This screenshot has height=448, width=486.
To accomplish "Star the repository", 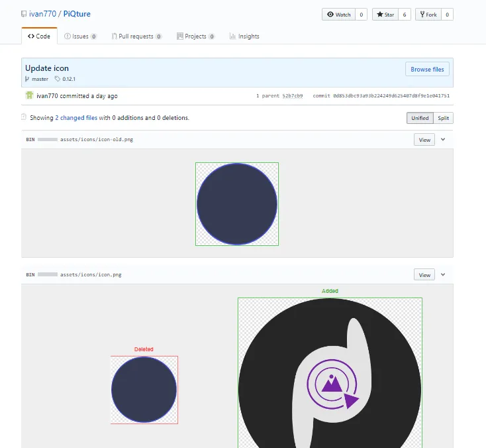I will 385,15.
